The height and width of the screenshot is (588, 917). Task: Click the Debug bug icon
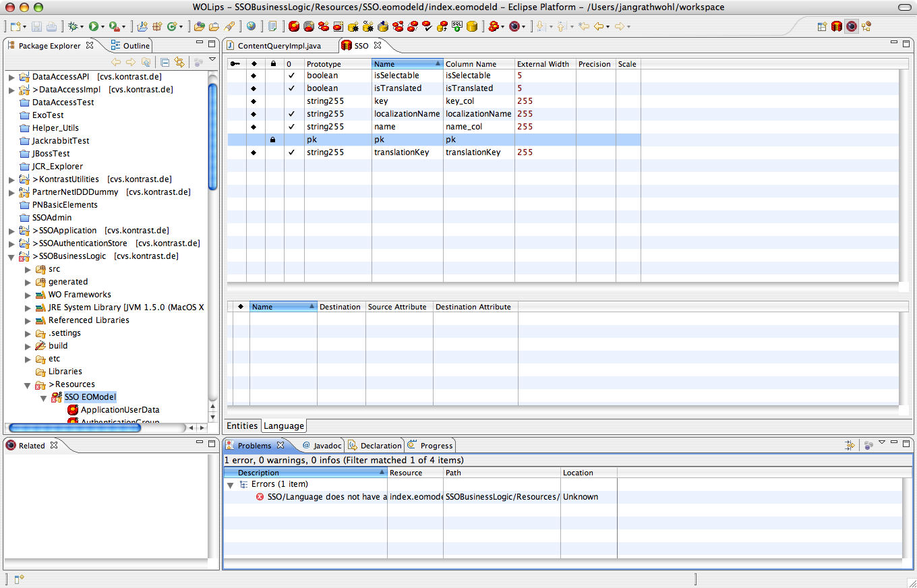pyautogui.click(x=73, y=26)
